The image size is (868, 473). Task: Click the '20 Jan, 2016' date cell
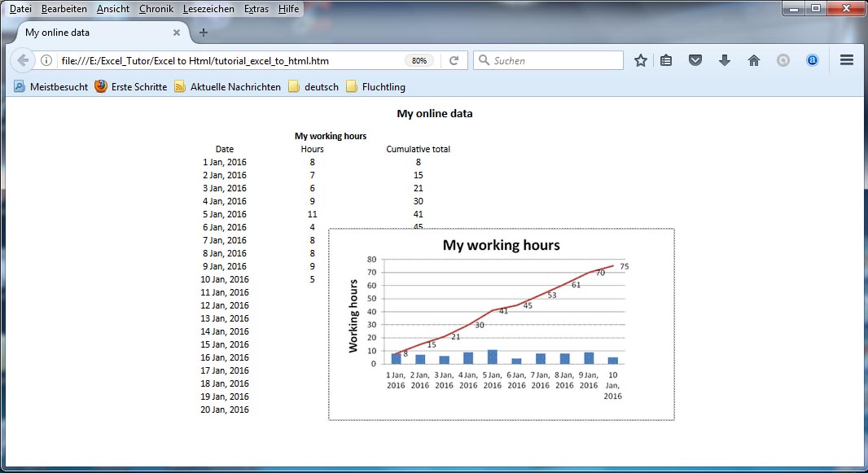pos(225,409)
